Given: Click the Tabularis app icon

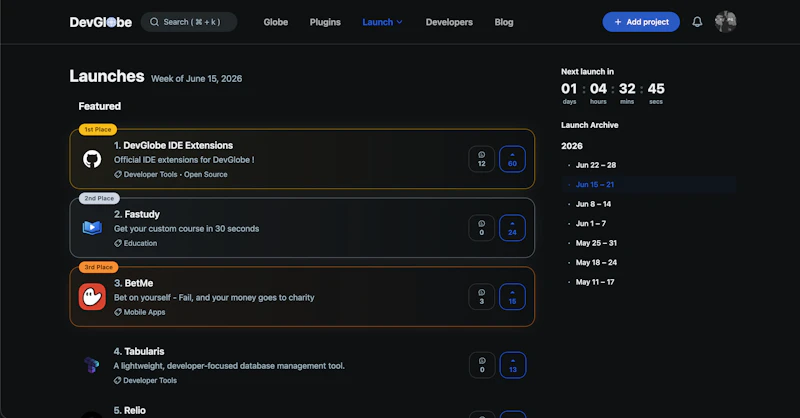Looking at the screenshot, I should click(x=92, y=365).
